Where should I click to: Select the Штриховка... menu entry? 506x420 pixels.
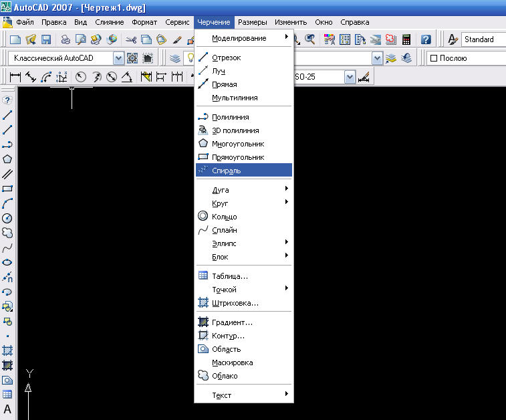[x=235, y=303]
